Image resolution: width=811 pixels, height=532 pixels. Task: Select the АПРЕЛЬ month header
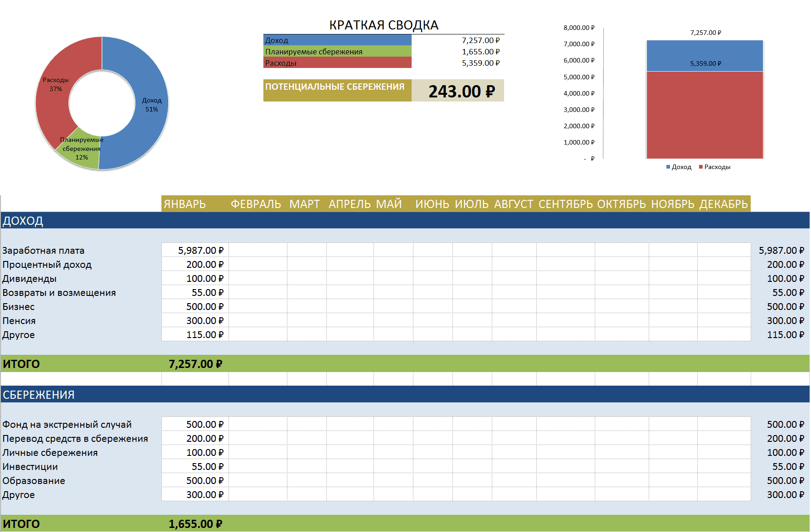[350, 204]
